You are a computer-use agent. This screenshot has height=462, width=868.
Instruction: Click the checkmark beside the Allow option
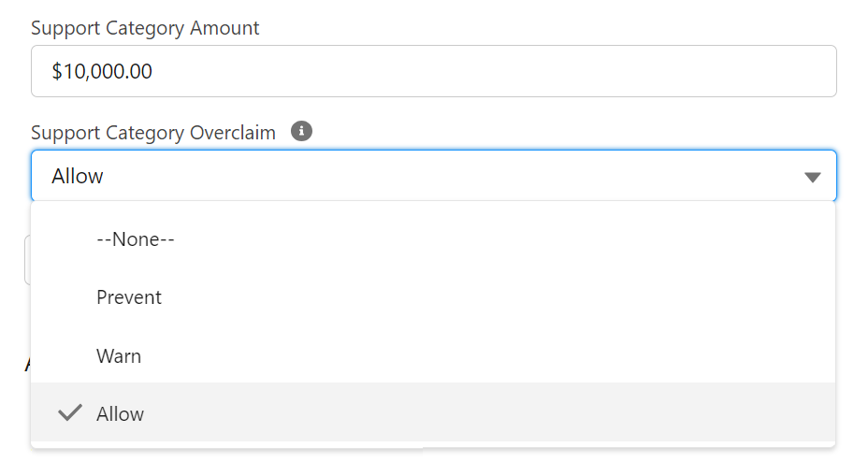pos(70,412)
